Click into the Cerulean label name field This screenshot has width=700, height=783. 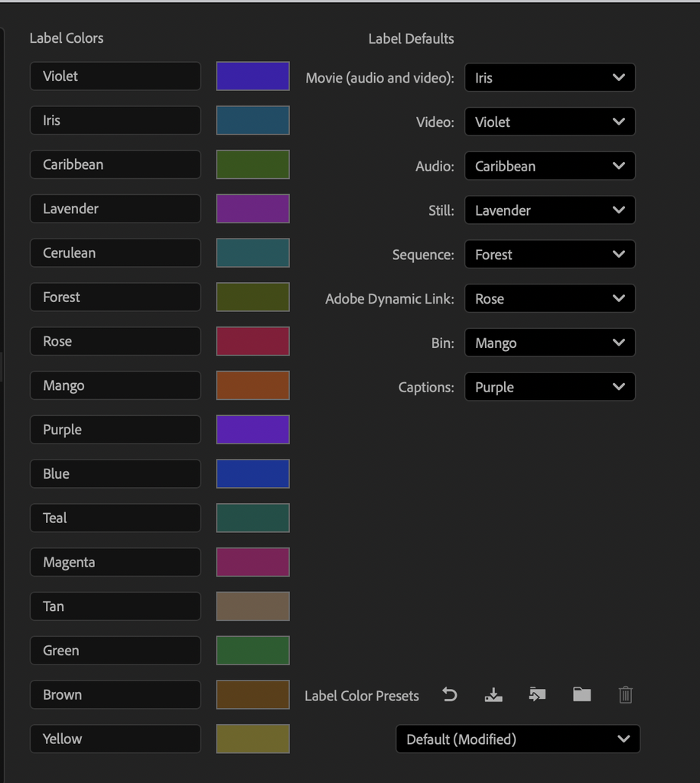[116, 252]
